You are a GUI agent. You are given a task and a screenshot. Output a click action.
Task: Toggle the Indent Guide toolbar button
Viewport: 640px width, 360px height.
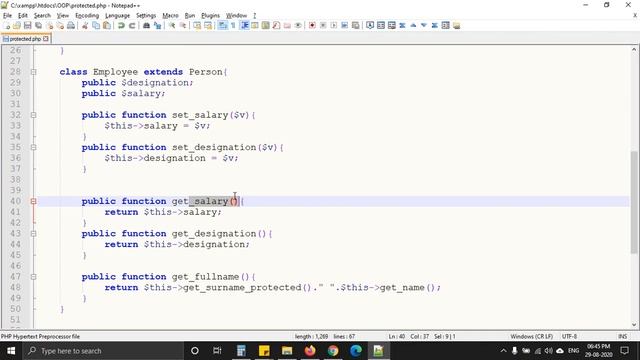coord(244,25)
